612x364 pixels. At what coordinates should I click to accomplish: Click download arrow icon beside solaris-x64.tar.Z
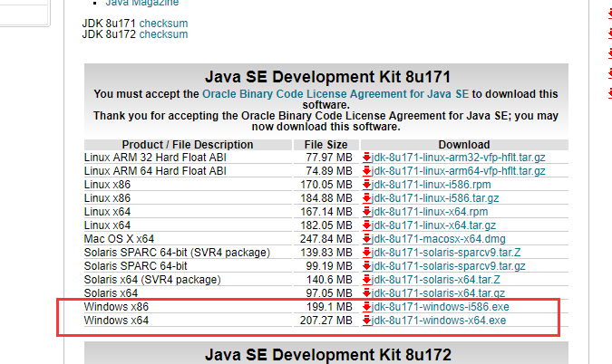click(x=366, y=280)
